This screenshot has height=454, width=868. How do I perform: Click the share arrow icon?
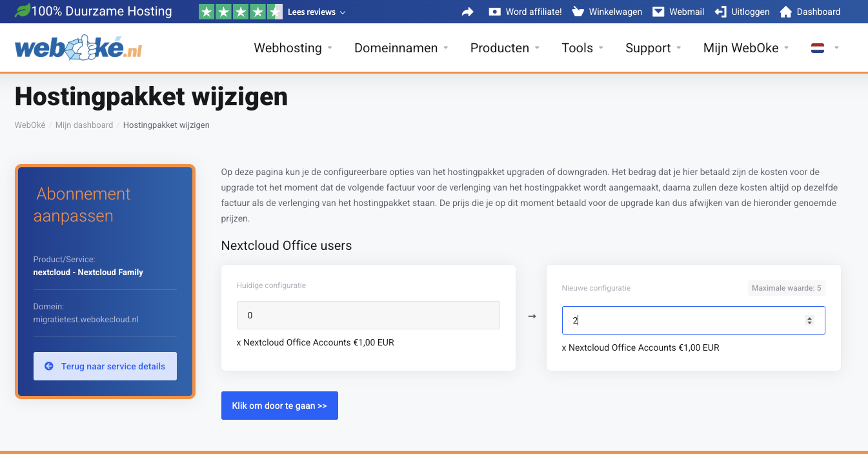pos(468,12)
